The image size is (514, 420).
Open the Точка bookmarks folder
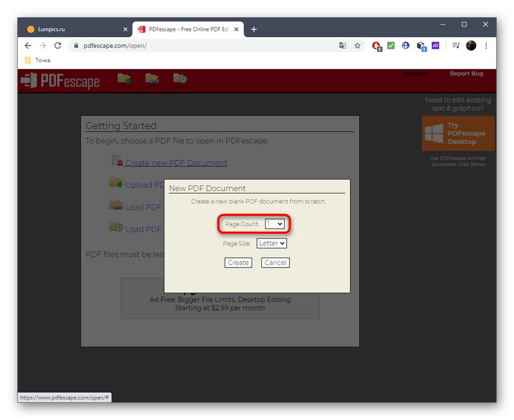(x=38, y=61)
